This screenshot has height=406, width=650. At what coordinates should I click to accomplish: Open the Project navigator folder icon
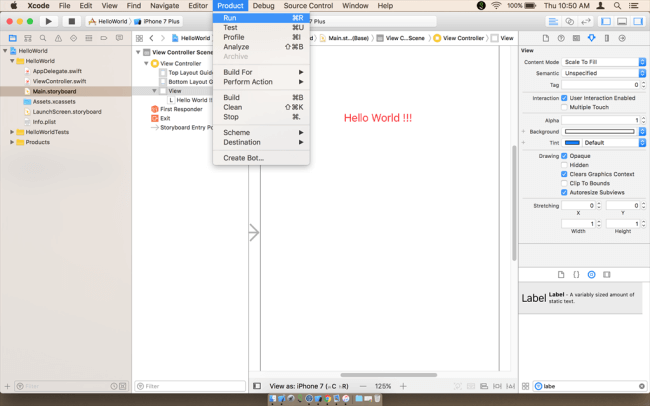pos(13,38)
